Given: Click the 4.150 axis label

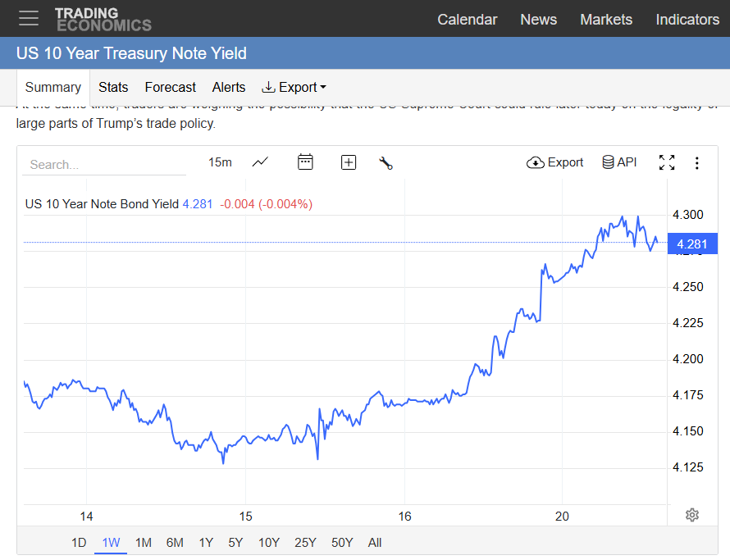Looking at the screenshot, I should coord(687,431).
